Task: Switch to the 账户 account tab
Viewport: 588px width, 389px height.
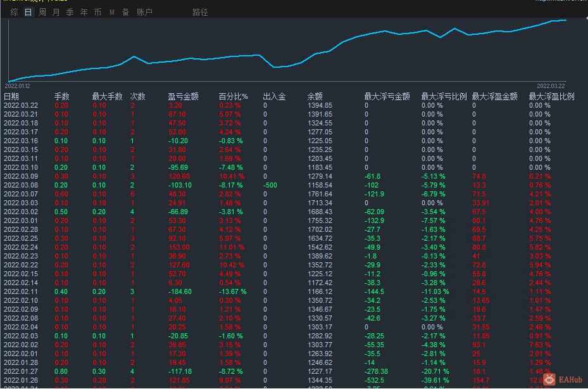Action: 144,13
